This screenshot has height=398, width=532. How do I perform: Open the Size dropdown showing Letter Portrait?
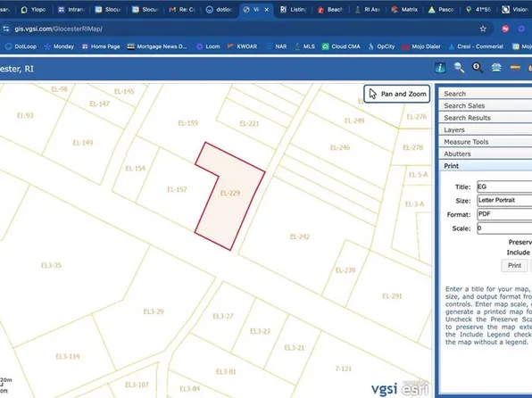[504, 200]
